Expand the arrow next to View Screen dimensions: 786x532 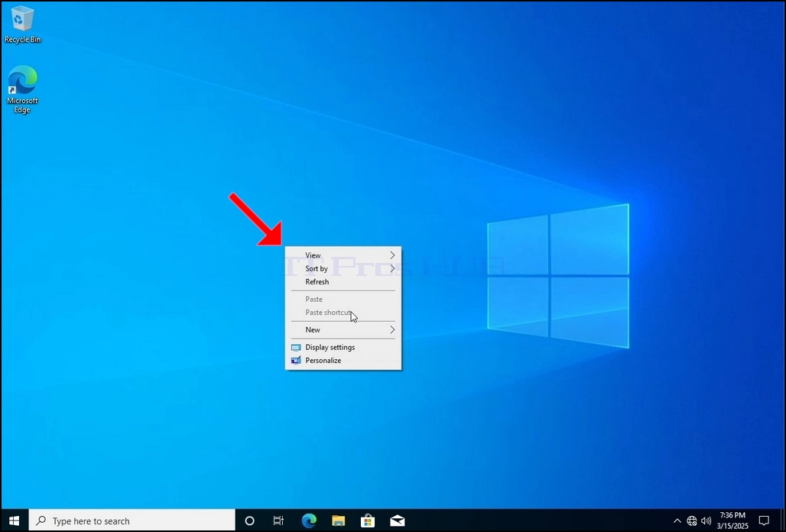pyautogui.click(x=392, y=255)
